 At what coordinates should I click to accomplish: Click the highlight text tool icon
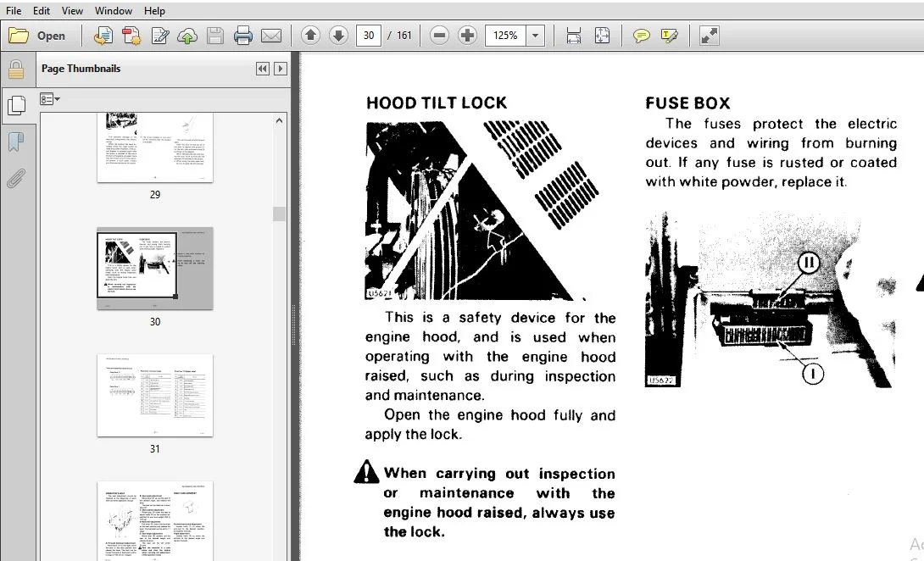(x=670, y=36)
